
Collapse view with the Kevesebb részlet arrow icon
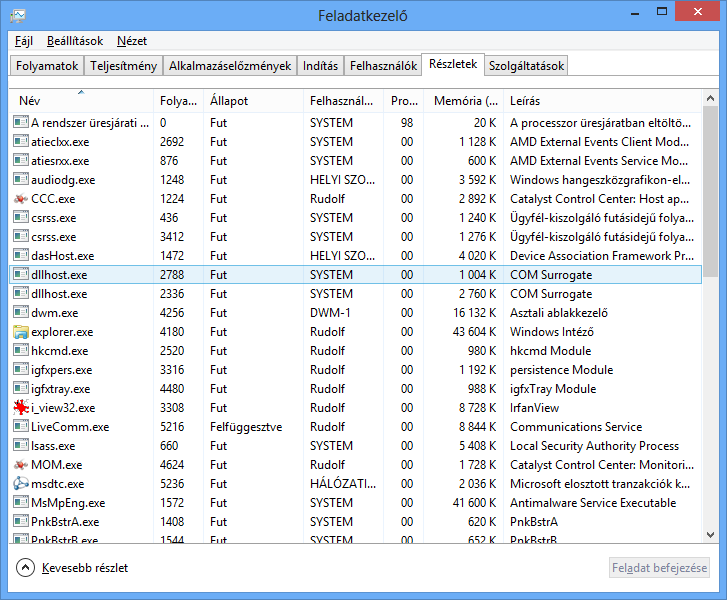tap(25, 568)
